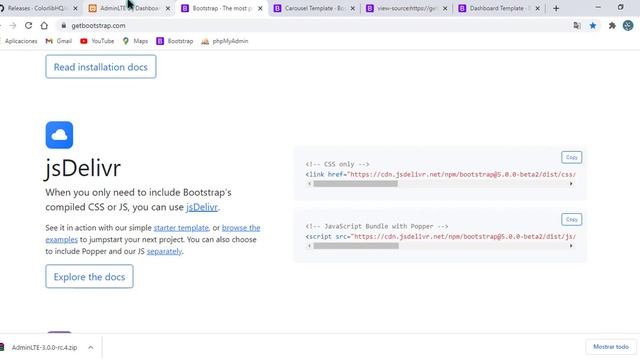This screenshot has width=640, height=360.
Task: Close the Dashboard Template tab
Action: point(538,8)
